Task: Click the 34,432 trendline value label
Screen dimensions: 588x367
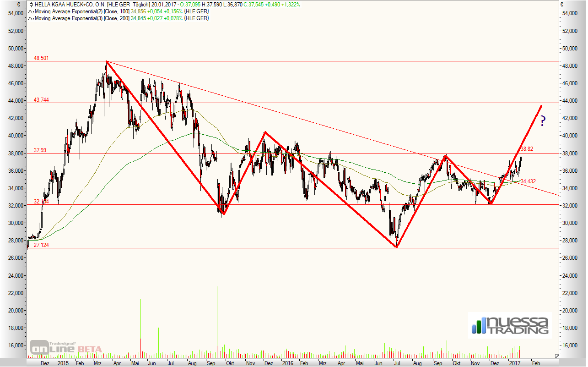Action: click(528, 181)
